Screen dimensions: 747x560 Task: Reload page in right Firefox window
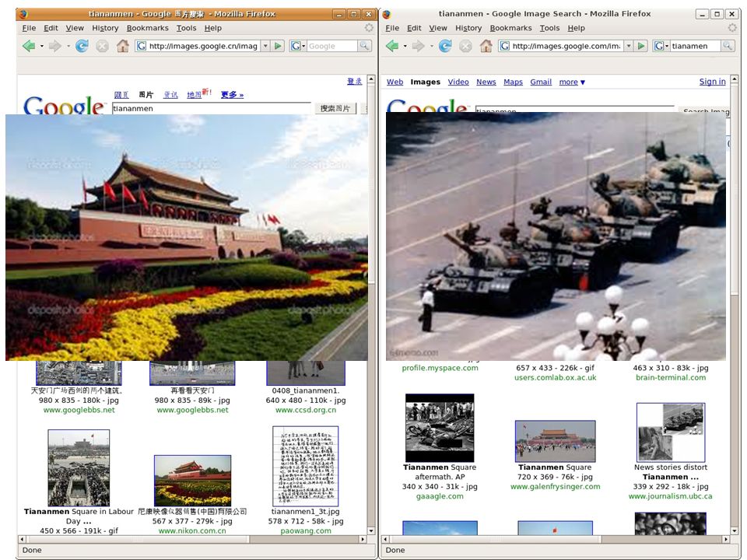tap(445, 46)
